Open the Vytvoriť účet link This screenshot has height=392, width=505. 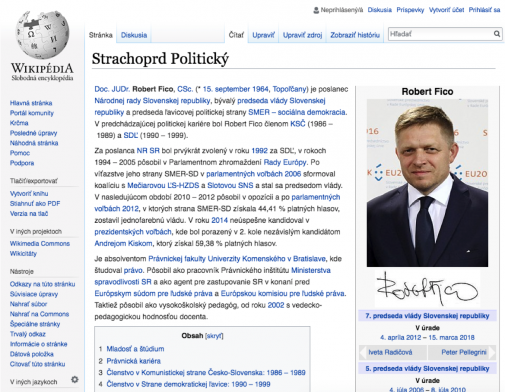point(446,10)
